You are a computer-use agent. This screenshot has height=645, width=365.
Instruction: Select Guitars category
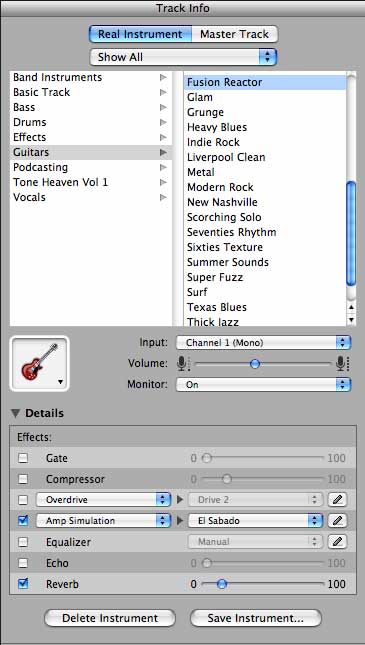point(91,152)
